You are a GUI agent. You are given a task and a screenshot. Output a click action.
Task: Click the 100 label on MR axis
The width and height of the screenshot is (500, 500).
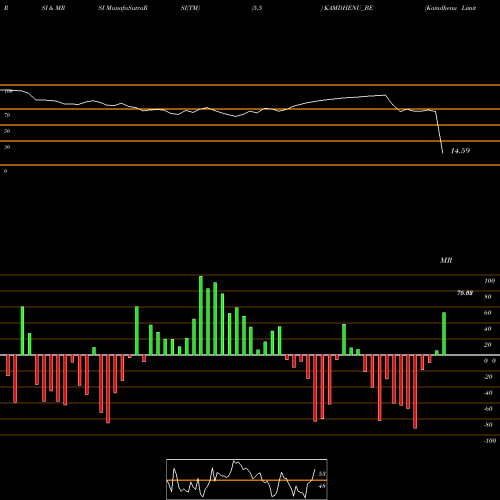[x=489, y=281]
